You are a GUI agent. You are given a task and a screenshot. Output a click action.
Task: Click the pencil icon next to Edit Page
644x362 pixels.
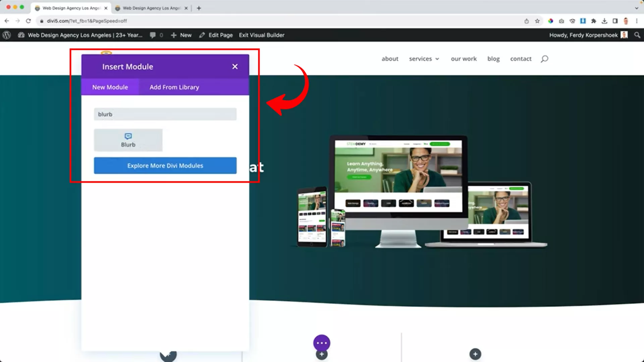point(202,35)
